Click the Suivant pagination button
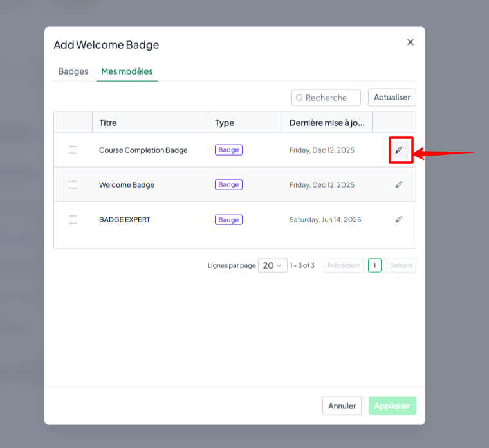This screenshot has width=489, height=448. 401,265
